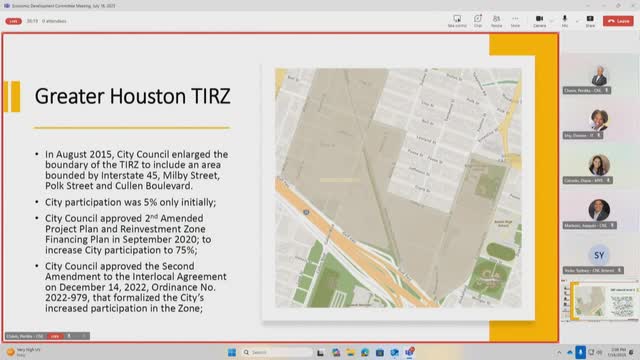The image size is (640, 360).
Task: Click the blue microphone-in-use tray icon
Action: coord(580,352)
